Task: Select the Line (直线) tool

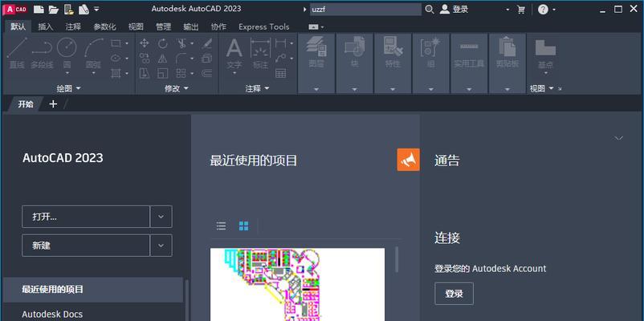Action: click(x=17, y=53)
